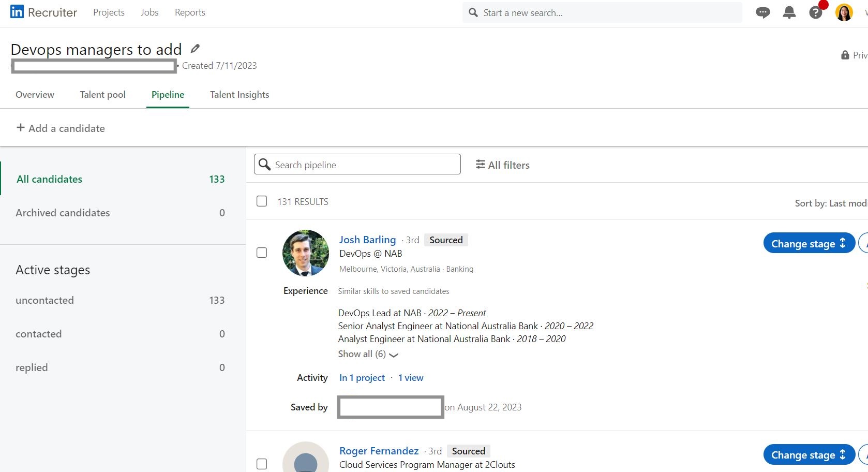
Task: Open Roger Fernandez's profile link
Action: point(379,451)
